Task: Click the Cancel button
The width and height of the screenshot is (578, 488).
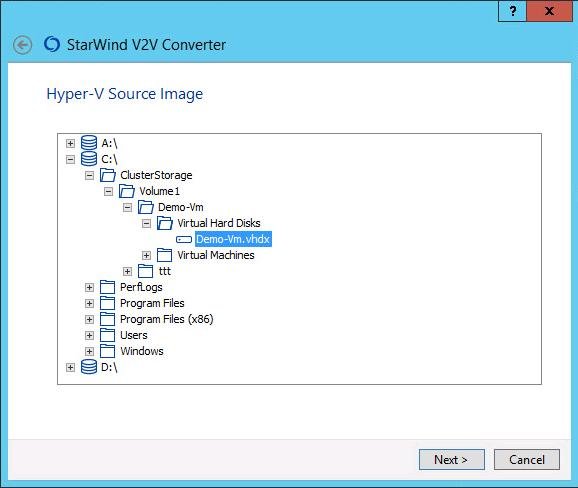Action: point(527,460)
